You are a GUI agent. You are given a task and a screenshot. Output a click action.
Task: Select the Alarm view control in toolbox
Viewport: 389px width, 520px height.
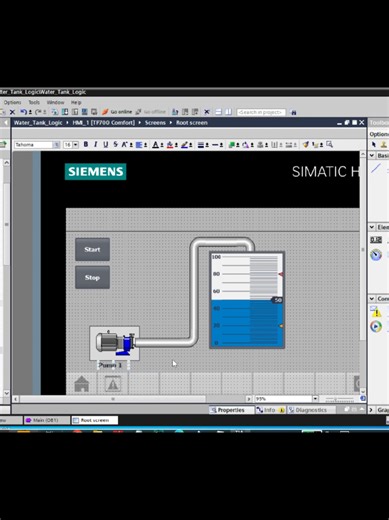[376, 311]
